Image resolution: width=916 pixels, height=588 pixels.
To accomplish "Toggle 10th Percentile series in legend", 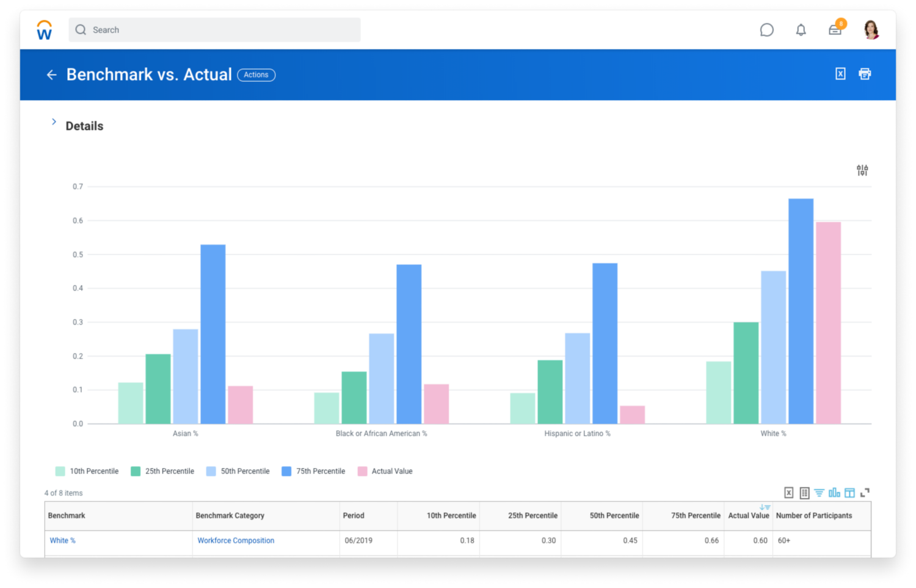I will tap(87, 471).
